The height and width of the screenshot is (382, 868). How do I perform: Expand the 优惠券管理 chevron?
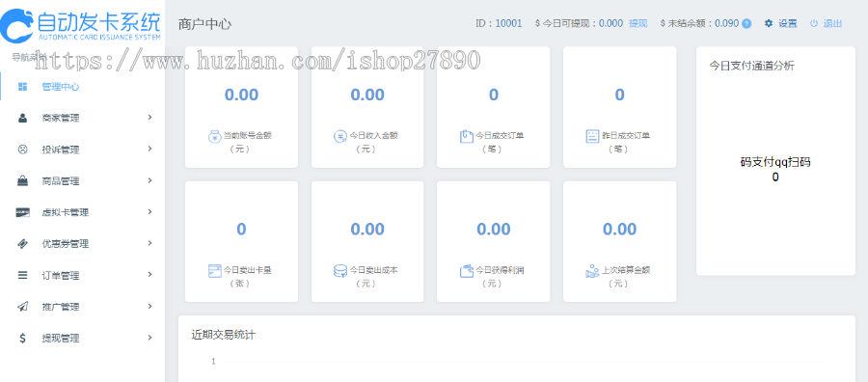click(150, 244)
